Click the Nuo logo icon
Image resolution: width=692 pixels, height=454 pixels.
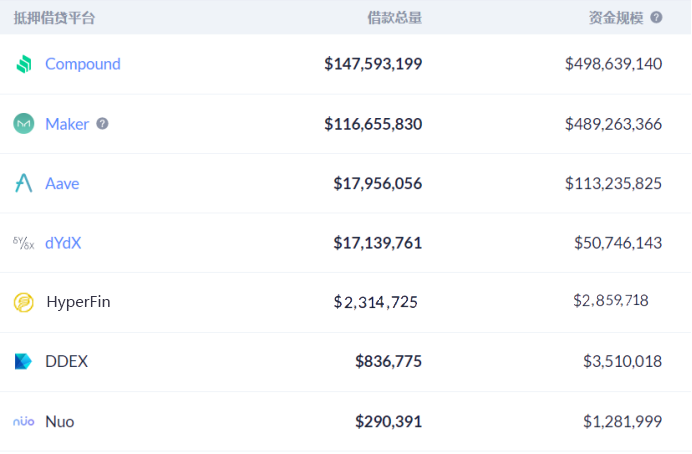24,421
